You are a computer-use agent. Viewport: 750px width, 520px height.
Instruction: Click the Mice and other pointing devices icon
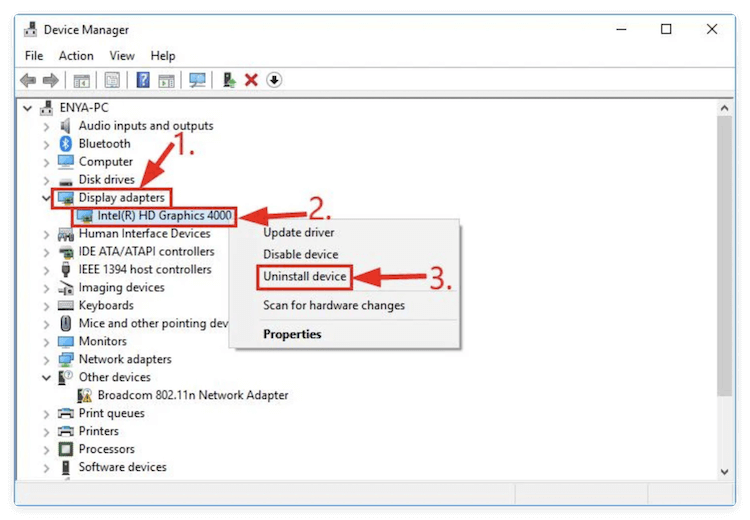point(66,323)
